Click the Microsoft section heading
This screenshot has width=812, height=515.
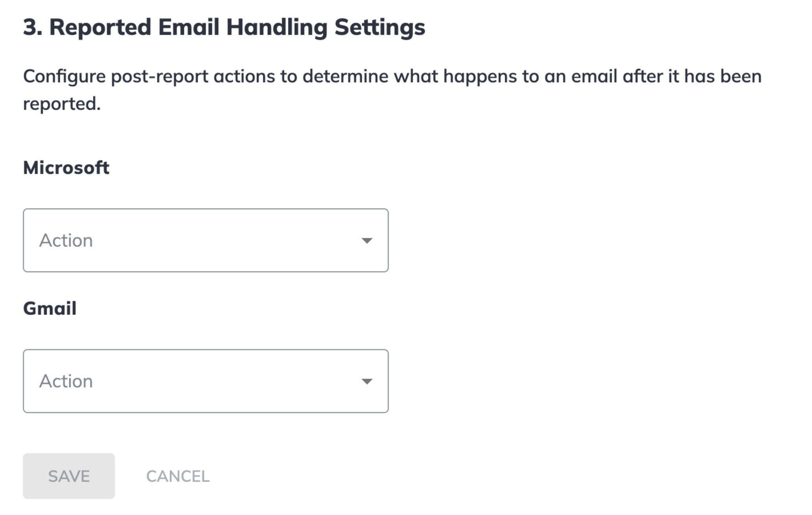(x=65, y=167)
